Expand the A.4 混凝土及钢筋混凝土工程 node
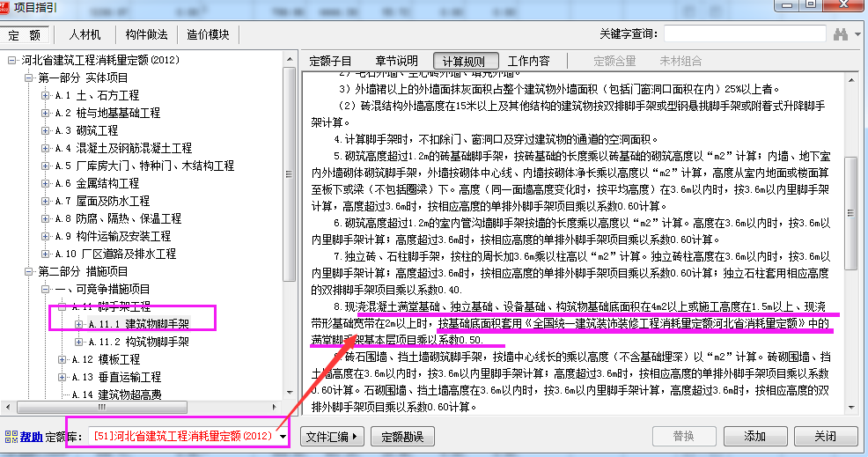 (x=46, y=149)
